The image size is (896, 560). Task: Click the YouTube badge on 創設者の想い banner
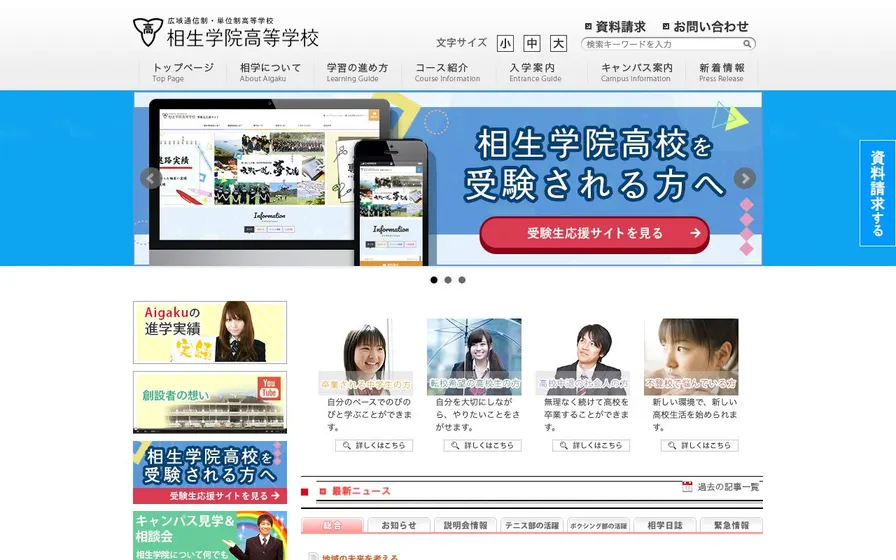click(x=269, y=387)
